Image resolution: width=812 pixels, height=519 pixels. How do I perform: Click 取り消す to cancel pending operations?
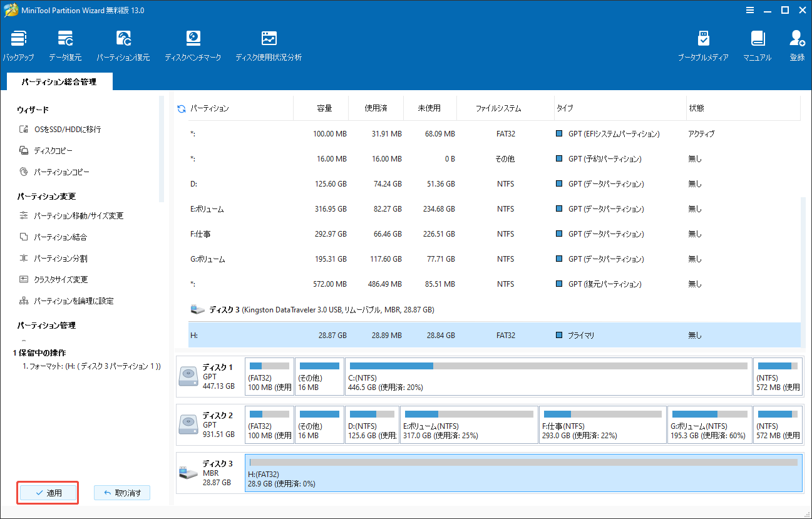click(x=121, y=493)
